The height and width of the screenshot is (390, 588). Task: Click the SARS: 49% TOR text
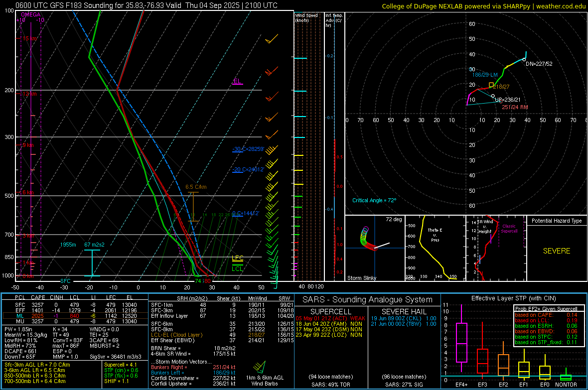331,385
